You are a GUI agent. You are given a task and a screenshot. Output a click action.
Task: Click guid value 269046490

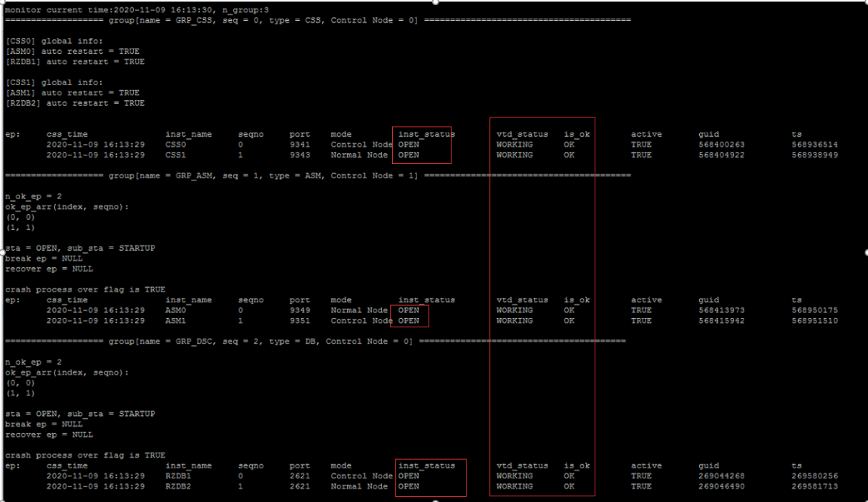721,486
